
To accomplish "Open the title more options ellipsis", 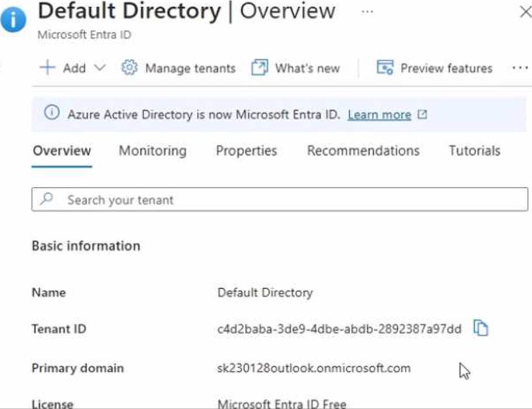I will [x=367, y=11].
